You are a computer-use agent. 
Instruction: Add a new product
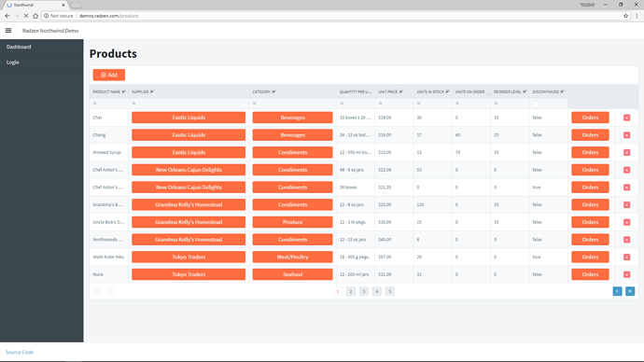(x=109, y=75)
